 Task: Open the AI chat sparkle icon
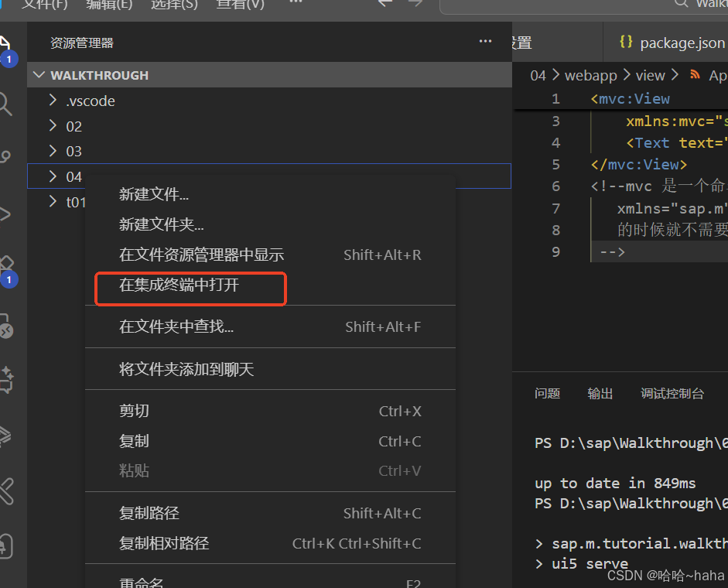click(6, 379)
